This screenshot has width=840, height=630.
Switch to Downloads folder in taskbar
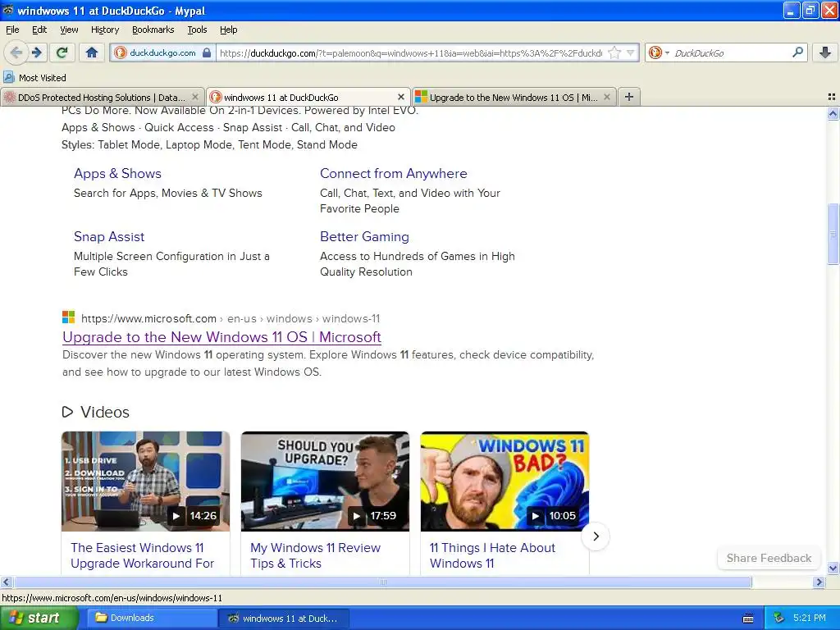click(151, 619)
